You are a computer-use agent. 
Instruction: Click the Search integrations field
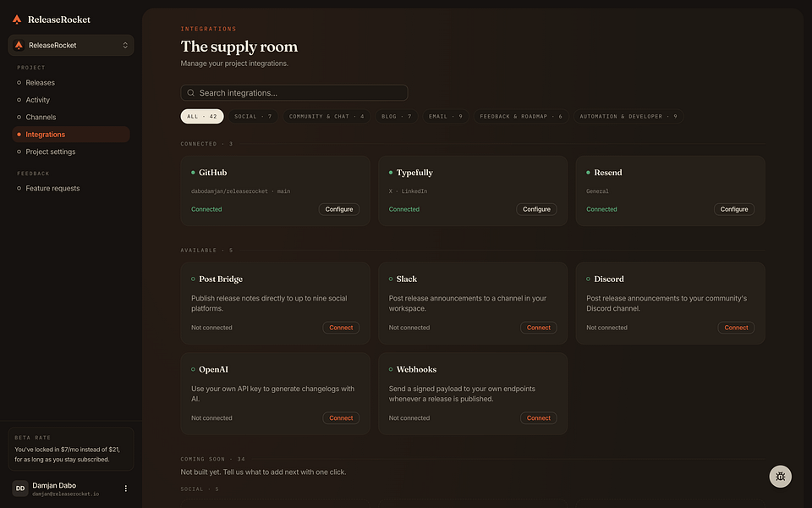(294, 93)
